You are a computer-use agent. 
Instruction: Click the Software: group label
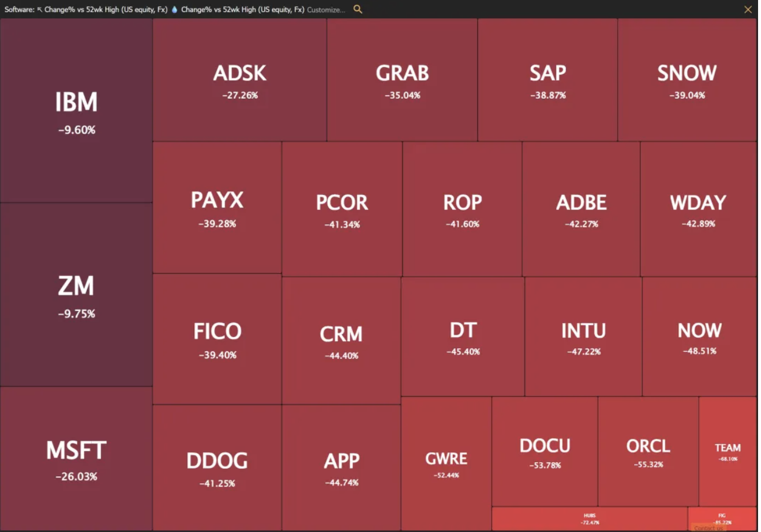(19, 9)
